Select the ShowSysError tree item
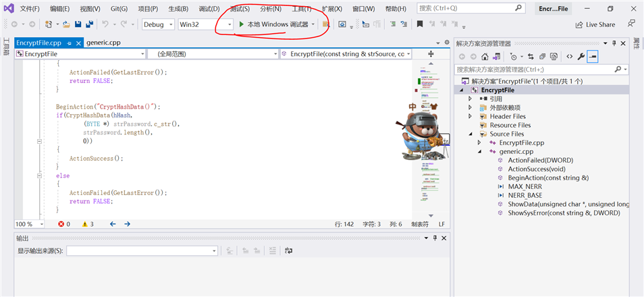The image size is (644, 297). (564, 213)
